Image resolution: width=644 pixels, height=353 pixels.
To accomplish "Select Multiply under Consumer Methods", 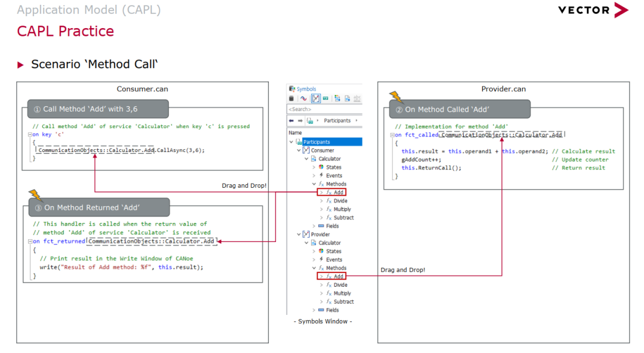I will [x=342, y=209].
